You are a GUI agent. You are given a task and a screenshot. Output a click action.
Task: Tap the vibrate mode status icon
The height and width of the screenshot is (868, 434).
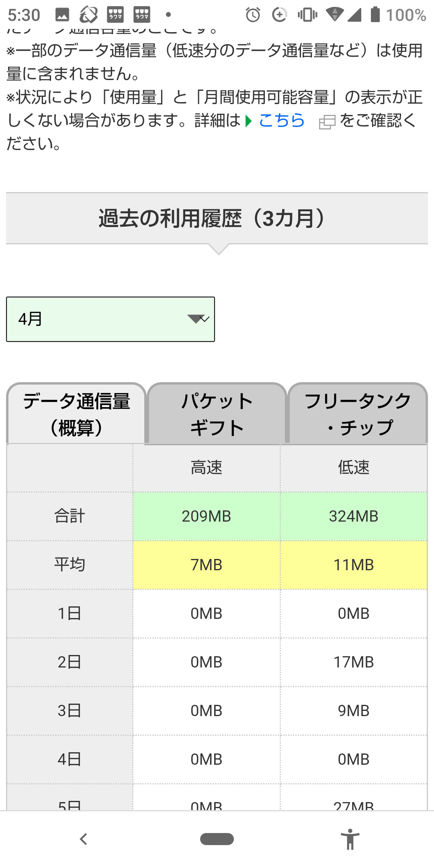(307, 15)
